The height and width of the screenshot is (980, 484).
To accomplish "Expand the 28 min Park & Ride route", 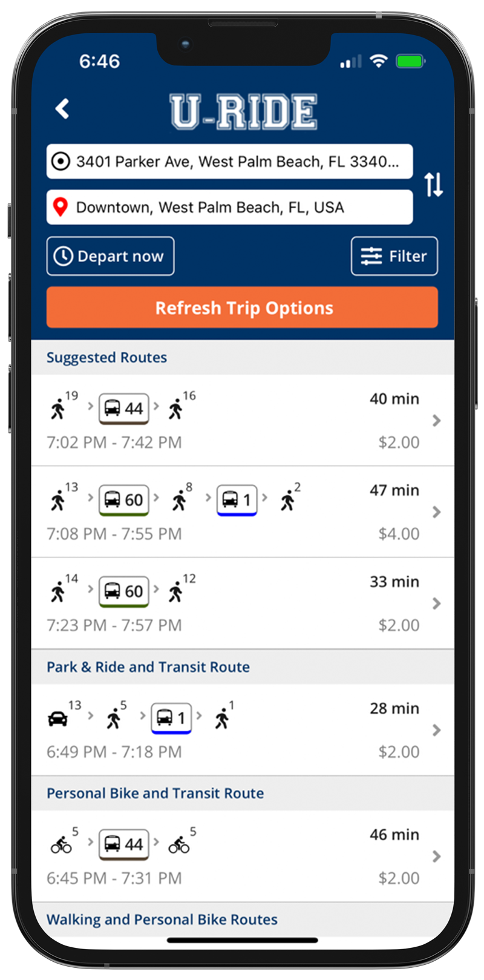I will pyautogui.click(x=437, y=730).
